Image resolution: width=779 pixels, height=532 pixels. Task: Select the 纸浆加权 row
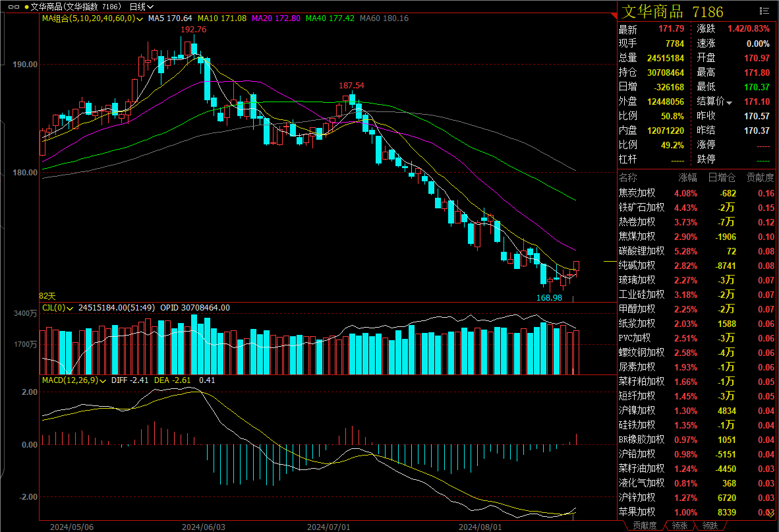point(697,324)
